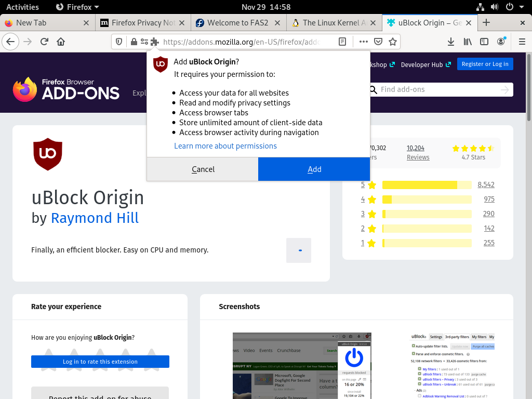
Task: View the 10,204 Reviews link
Action: (x=418, y=152)
